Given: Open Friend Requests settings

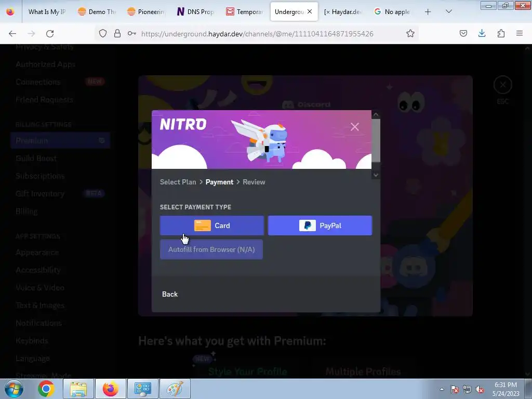Looking at the screenshot, I should coord(44,99).
